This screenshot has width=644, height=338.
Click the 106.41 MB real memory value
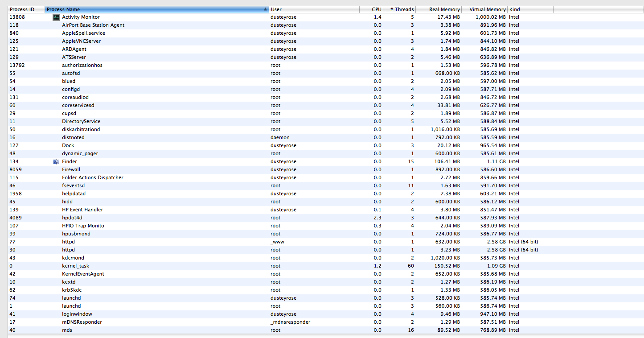pyautogui.click(x=446, y=161)
